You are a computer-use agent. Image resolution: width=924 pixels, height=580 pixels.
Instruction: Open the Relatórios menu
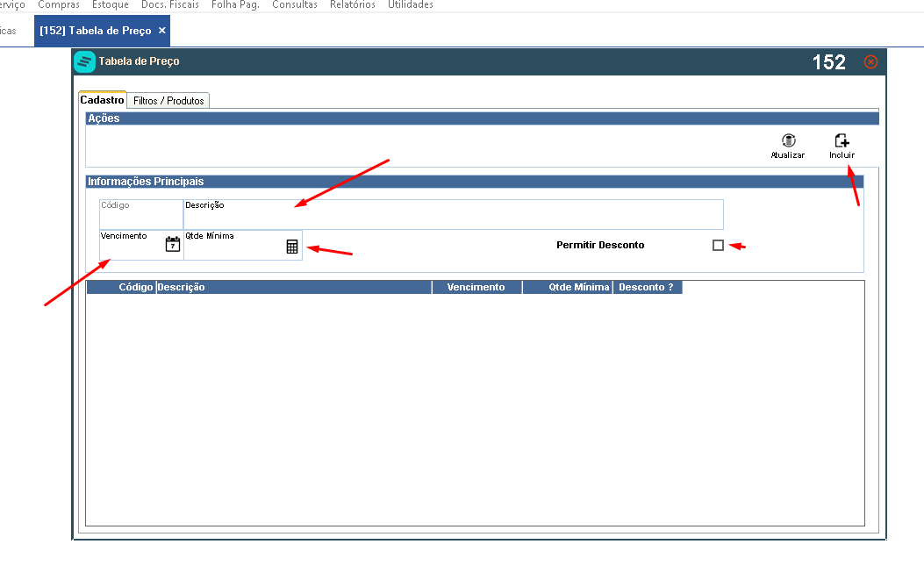click(x=353, y=4)
